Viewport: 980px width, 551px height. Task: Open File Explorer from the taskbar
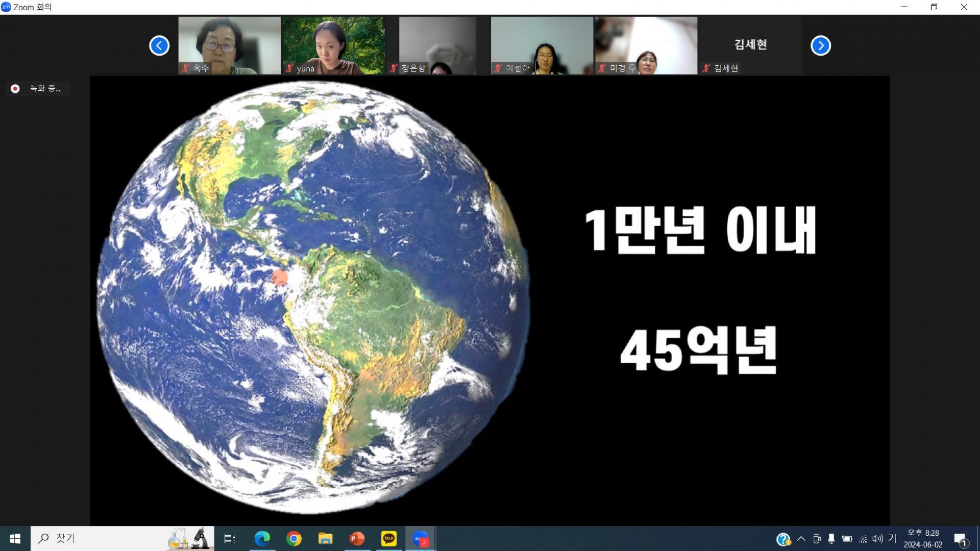[325, 538]
